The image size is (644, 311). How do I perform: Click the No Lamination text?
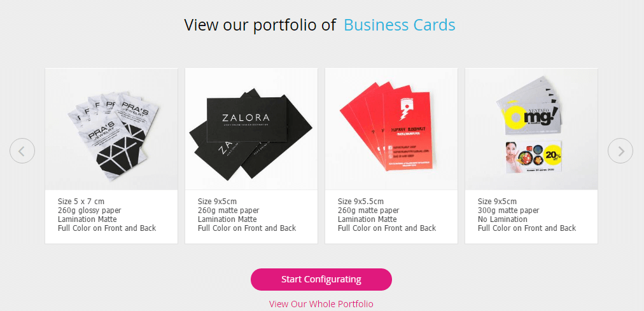coord(502,219)
